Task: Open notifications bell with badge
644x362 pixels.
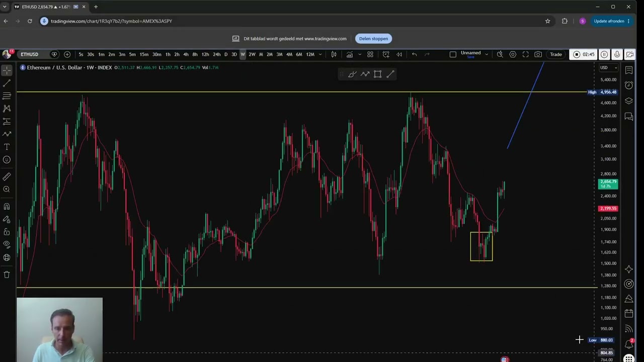Action: (x=629, y=344)
